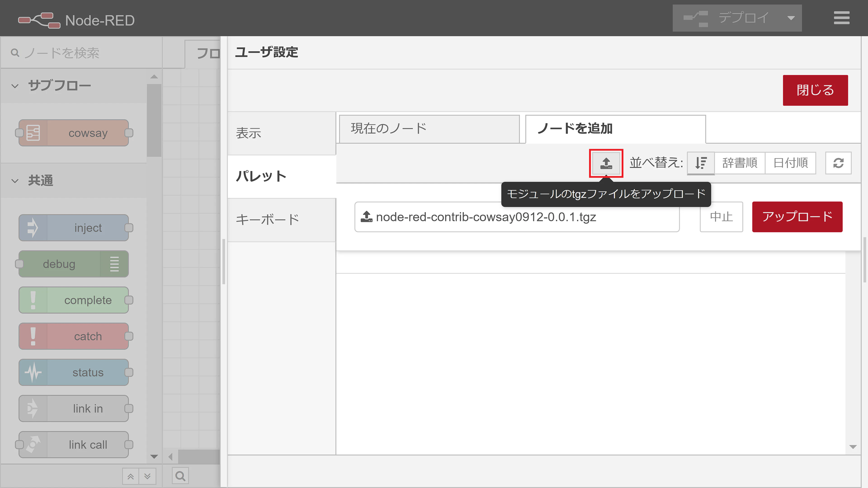Click the デプロイ deploy button
This screenshot has width=868, height=488.
tap(726, 18)
